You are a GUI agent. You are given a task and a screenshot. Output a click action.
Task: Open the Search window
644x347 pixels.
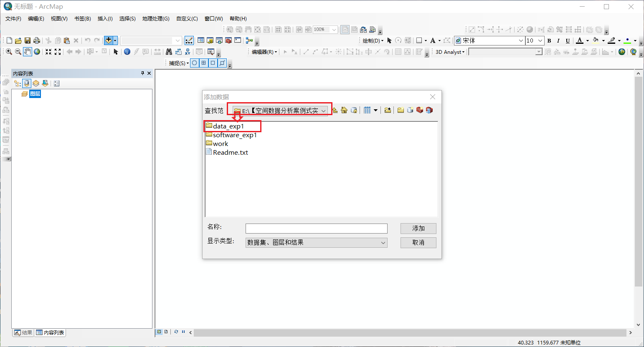[x=219, y=40]
